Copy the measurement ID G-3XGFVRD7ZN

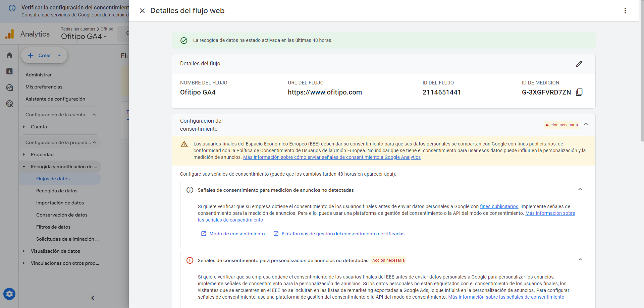click(x=579, y=92)
